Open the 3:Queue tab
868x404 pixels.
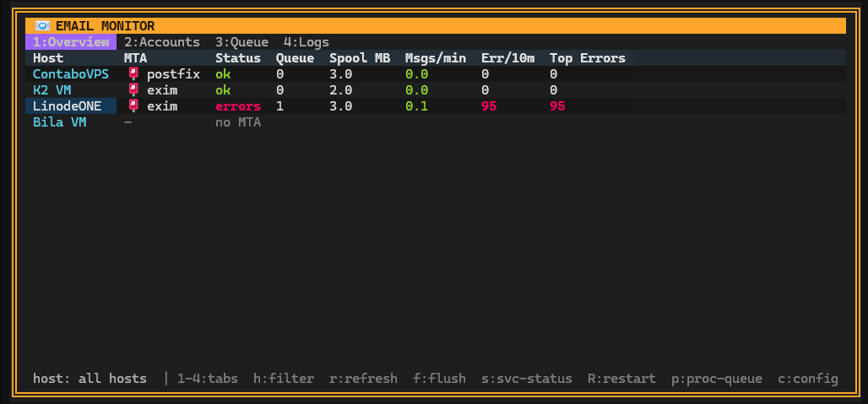[x=242, y=42]
